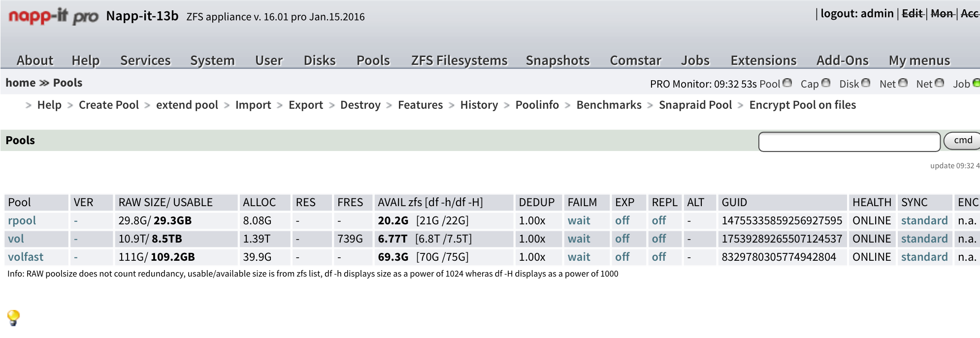Click the command input field
980x338 pixels.
[x=849, y=142]
